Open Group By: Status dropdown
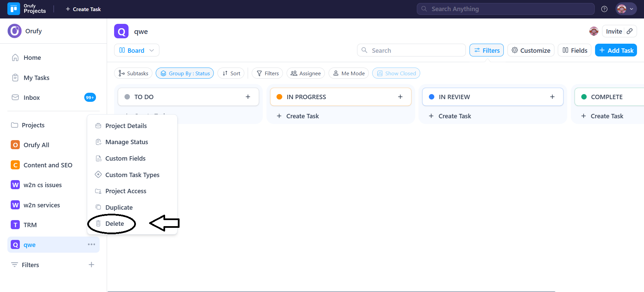The width and height of the screenshot is (644, 292). (185, 73)
